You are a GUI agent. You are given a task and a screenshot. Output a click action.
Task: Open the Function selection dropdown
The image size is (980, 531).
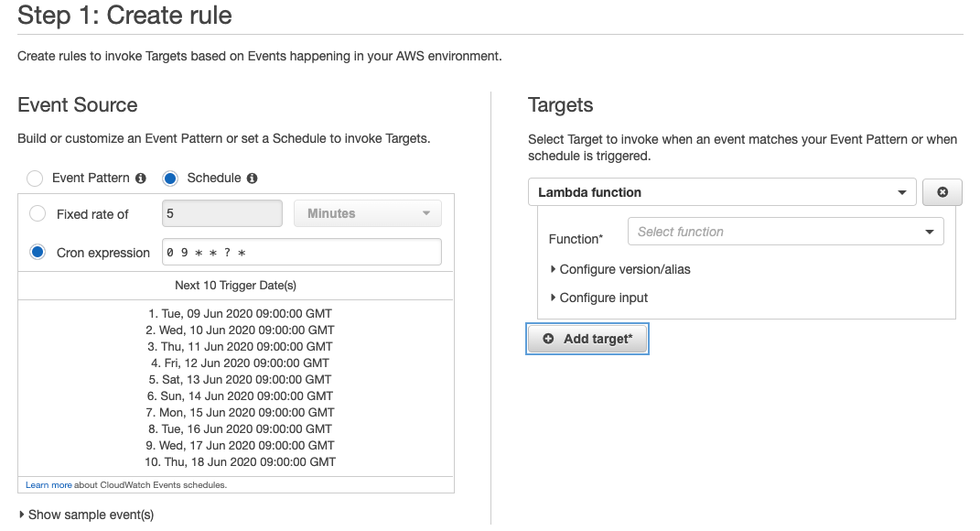785,231
